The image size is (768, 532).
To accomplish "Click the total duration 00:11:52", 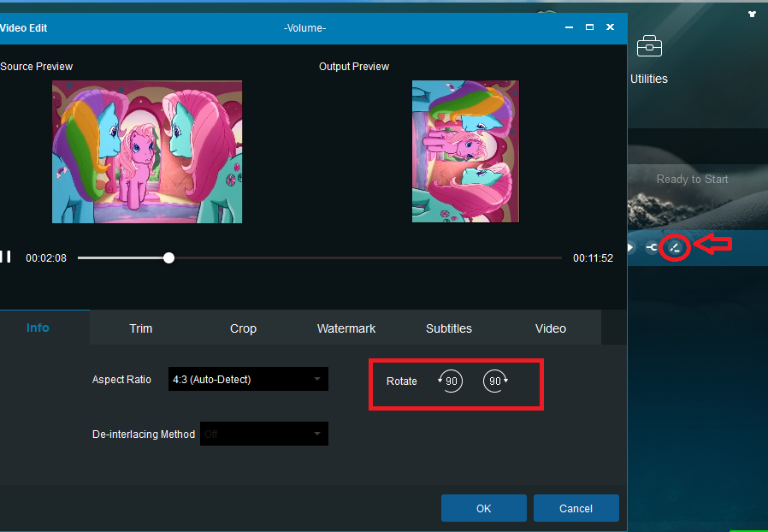I will point(594,258).
